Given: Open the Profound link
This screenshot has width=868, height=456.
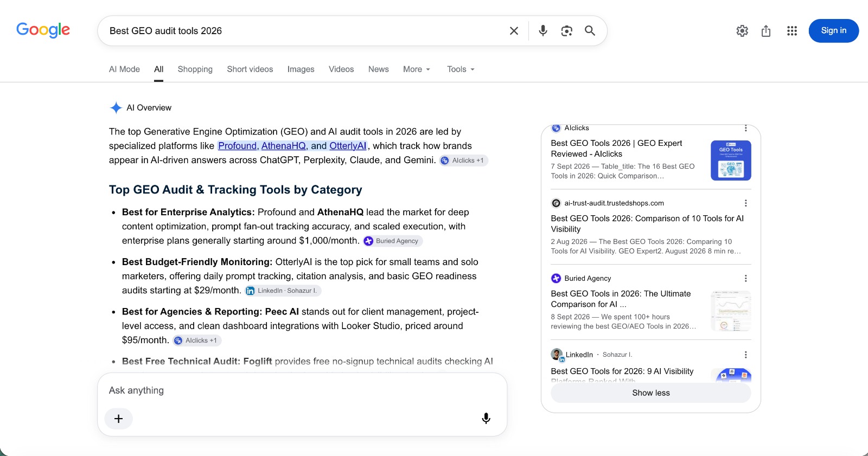Looking at the screenshot, I should pyautogui.click(x=238, y=146).
